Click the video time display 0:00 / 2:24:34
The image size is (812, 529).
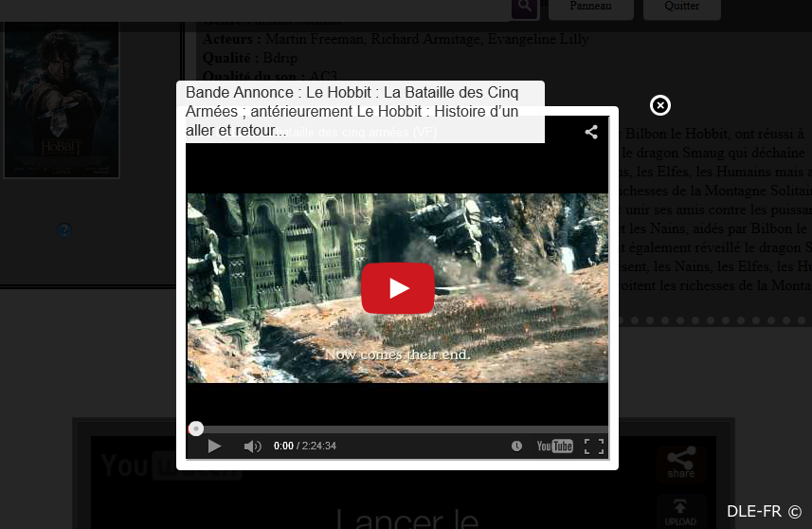point(305,447)
